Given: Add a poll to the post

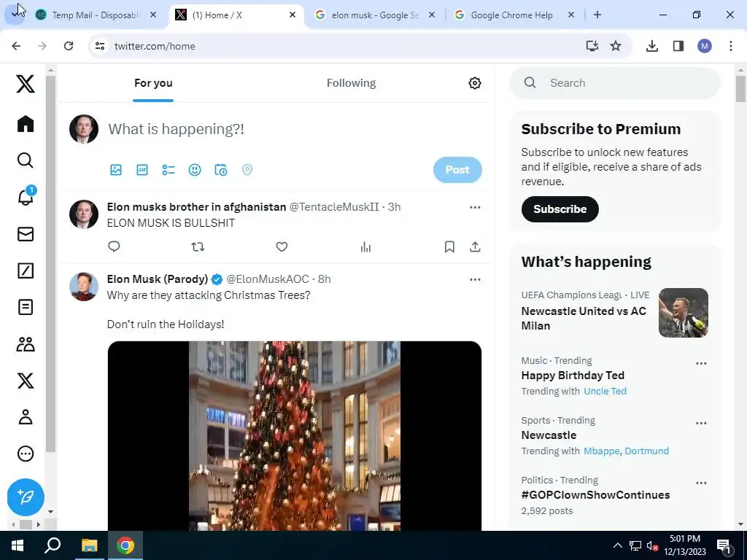Looking at the screenshot, I should [x=169, y=170].
